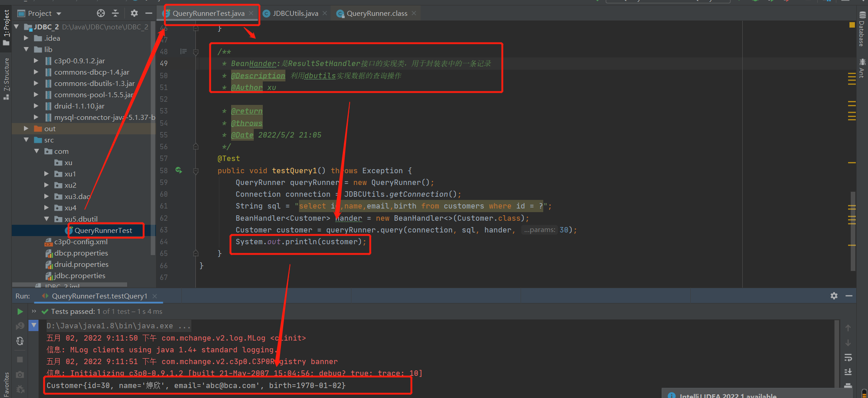Toggle fold end marker at line 65
Image resolution: width=868 pixels, height=398 pixels.
[196, 253]
